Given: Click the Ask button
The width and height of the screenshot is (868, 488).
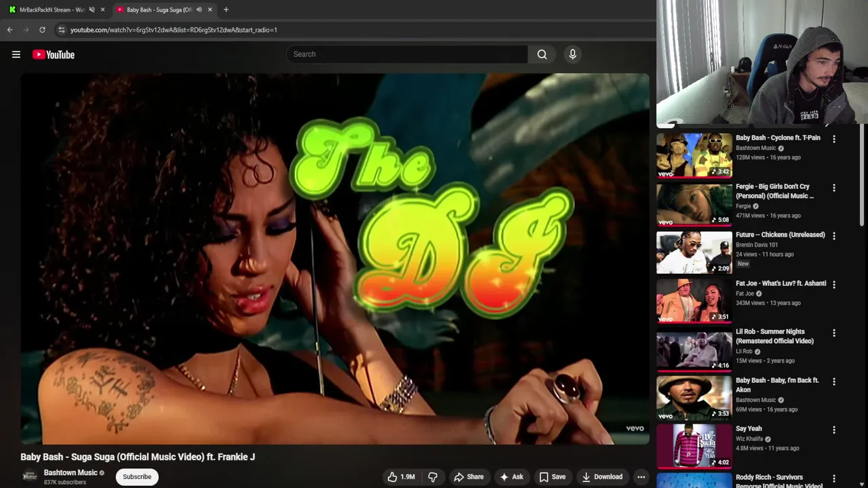Looking at the screenshot, I should tap(511, 476).
